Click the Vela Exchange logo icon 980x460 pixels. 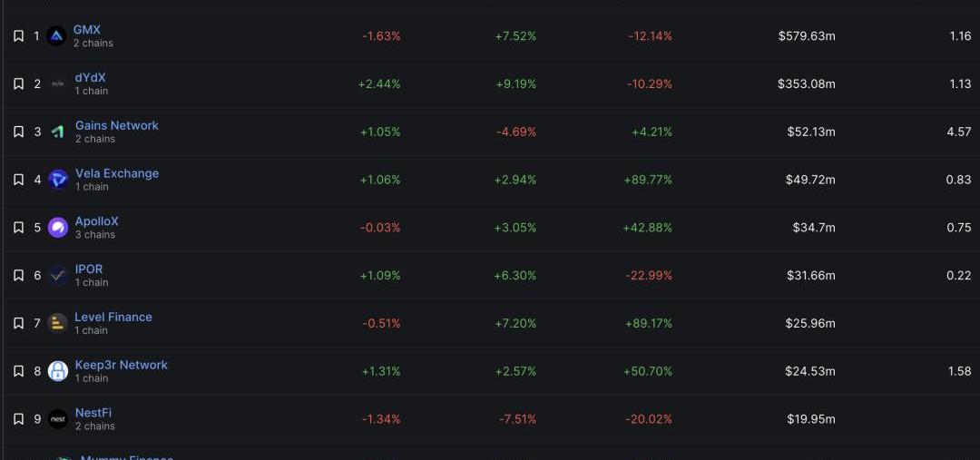pos(58,180)
